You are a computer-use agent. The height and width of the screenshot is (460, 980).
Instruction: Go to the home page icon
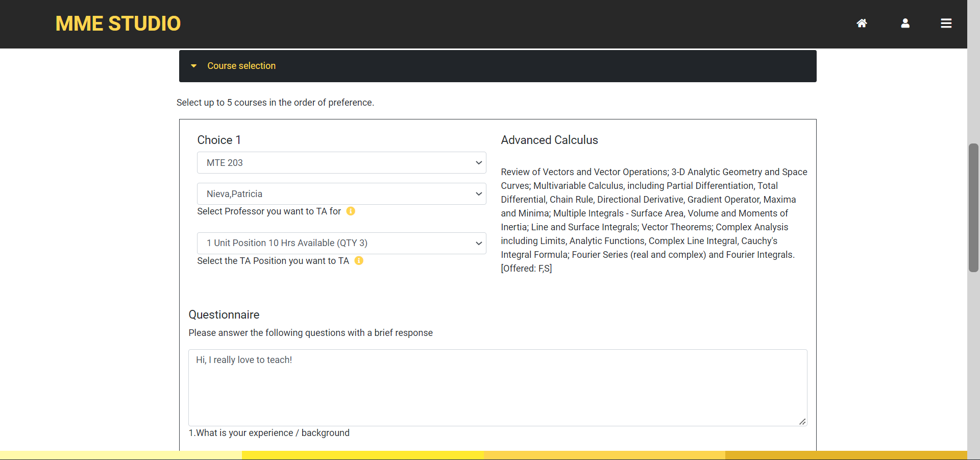pos(862,23)
